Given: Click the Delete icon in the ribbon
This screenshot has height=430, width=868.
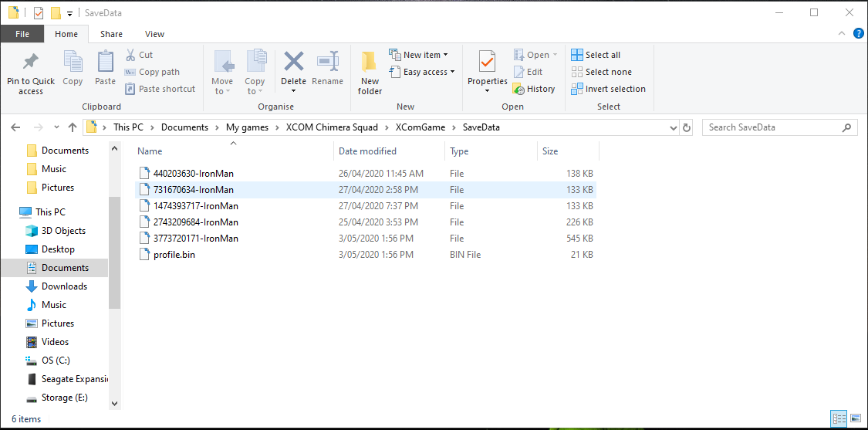Looking at the screenshot, I should coord(293,62).
